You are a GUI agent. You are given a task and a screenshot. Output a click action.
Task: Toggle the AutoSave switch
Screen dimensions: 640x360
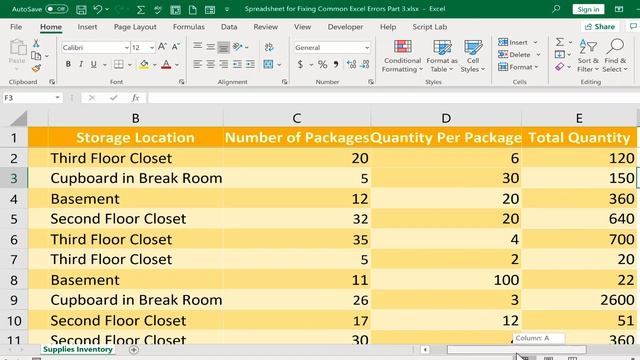tap(57, 9)
